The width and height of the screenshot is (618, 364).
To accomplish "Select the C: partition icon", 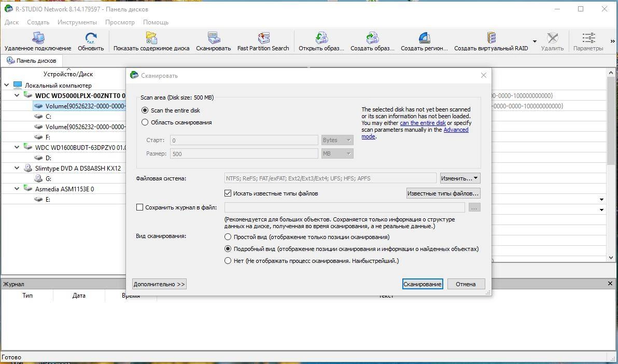I will coord(38,116).
